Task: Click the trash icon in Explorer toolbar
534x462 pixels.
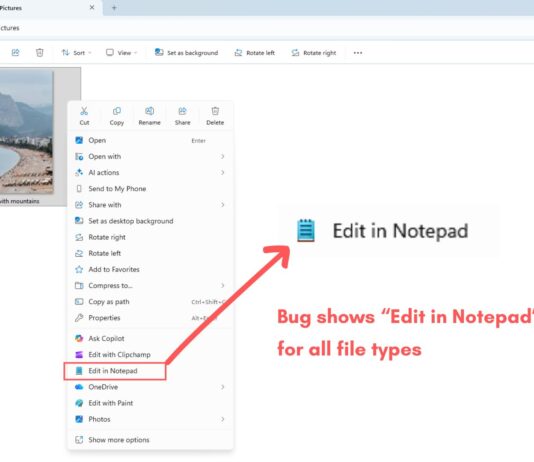Action: click(x=40, y=53)
